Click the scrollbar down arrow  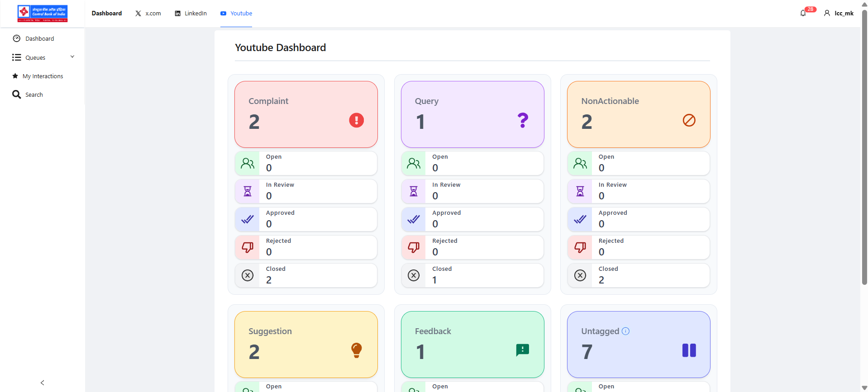coord(864,388)
